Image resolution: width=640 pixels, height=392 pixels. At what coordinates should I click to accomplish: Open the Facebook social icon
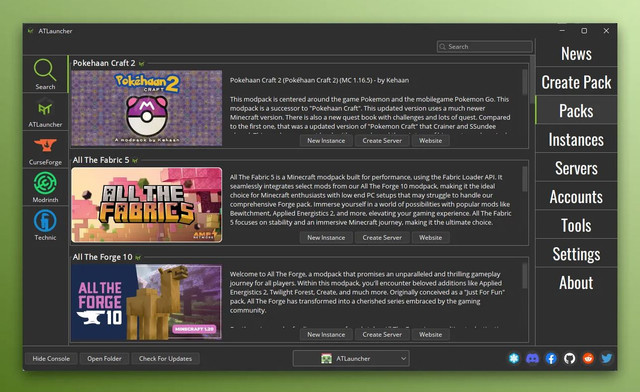click(x=551, y=359)
